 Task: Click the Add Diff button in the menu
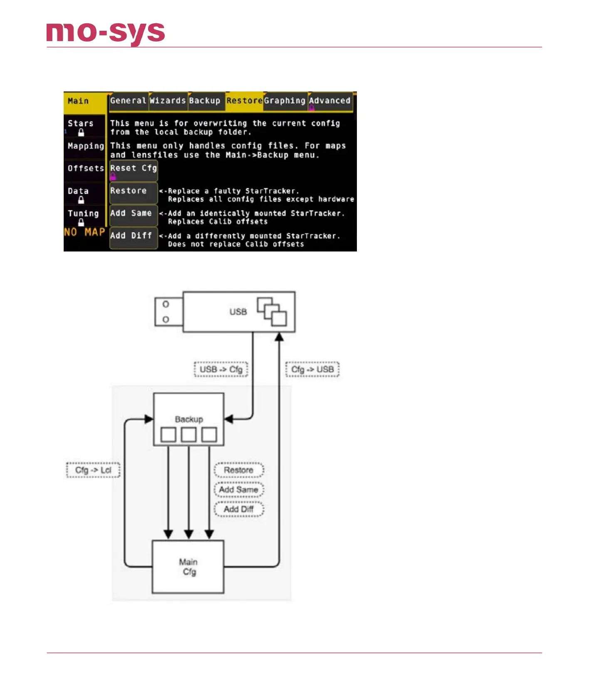click(134, 238)
